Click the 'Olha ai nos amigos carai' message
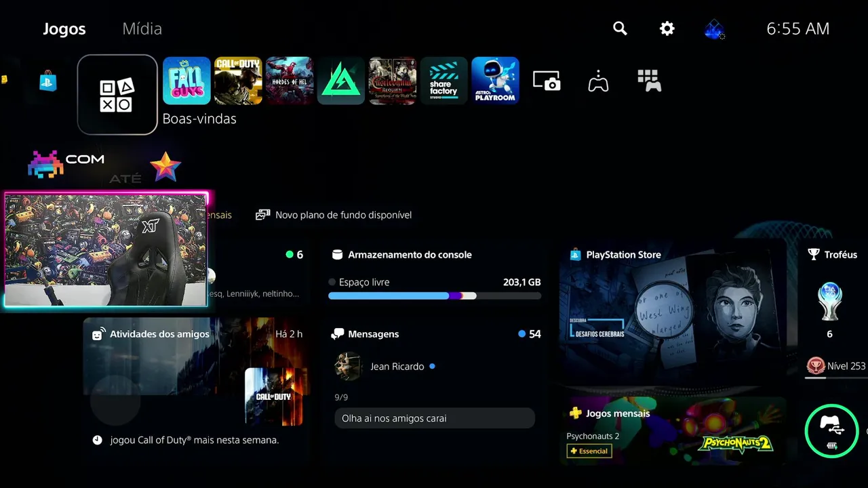Image resolution: width=868 pixels, height=488 pixels. tap(435, 418)
